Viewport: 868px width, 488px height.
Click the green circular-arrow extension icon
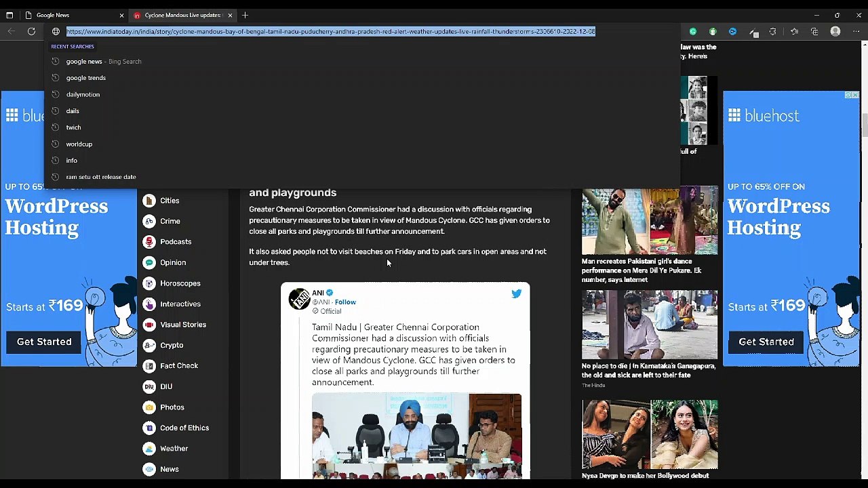tap(693, 31)
